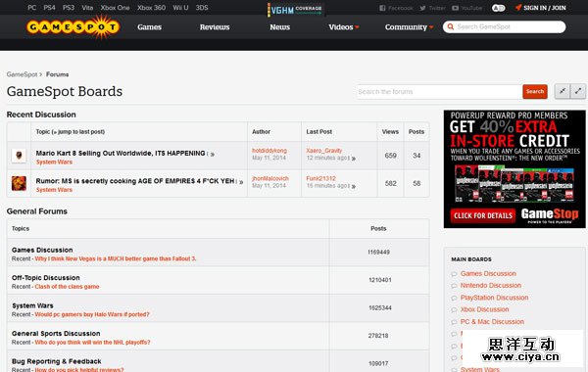
Task: Click the Twitter bird icon
Action: [x=422, y=8]
